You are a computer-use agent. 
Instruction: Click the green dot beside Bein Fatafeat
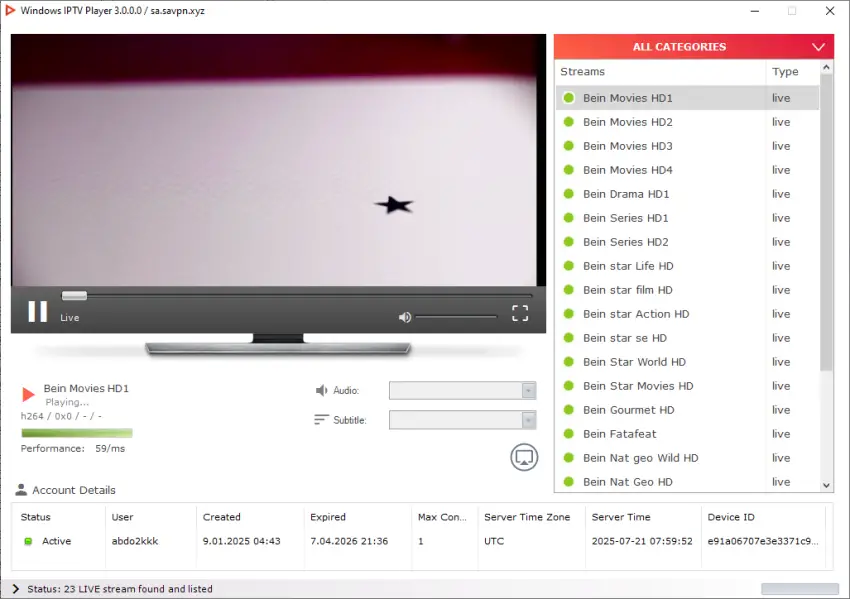tap(569, 434)
